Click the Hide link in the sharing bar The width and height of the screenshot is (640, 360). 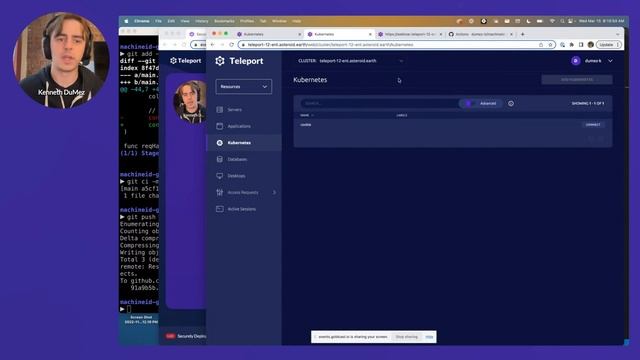pyautogui.click(x=429, y=337)
